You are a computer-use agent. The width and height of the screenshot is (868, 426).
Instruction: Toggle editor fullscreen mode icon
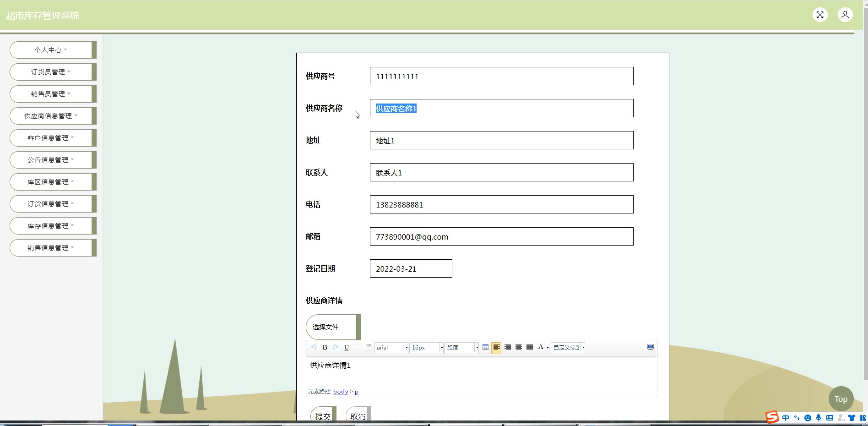(x=650, y=347)
